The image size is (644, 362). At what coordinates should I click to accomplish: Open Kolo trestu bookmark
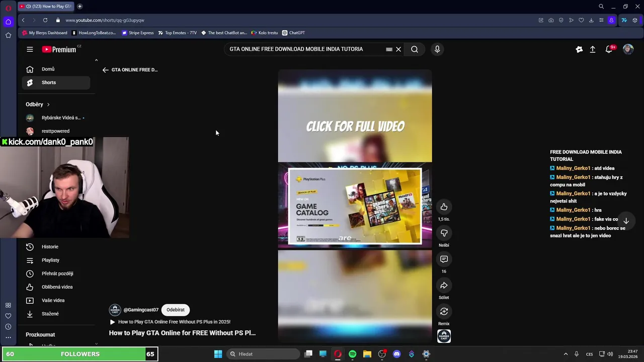click(x=265, y=33)
